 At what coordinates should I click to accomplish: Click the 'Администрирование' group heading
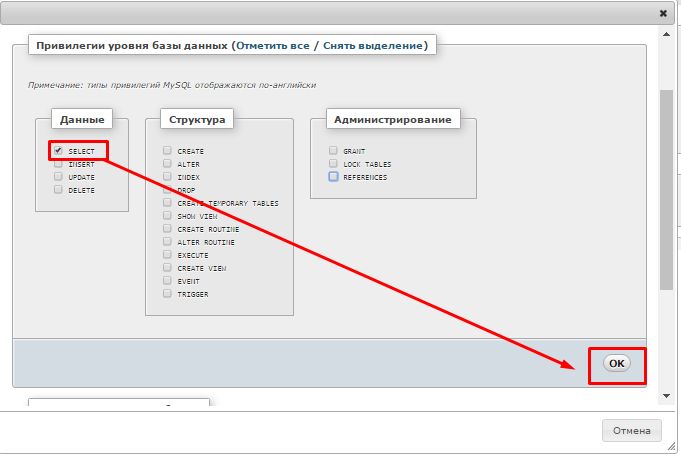coord(393,119)
